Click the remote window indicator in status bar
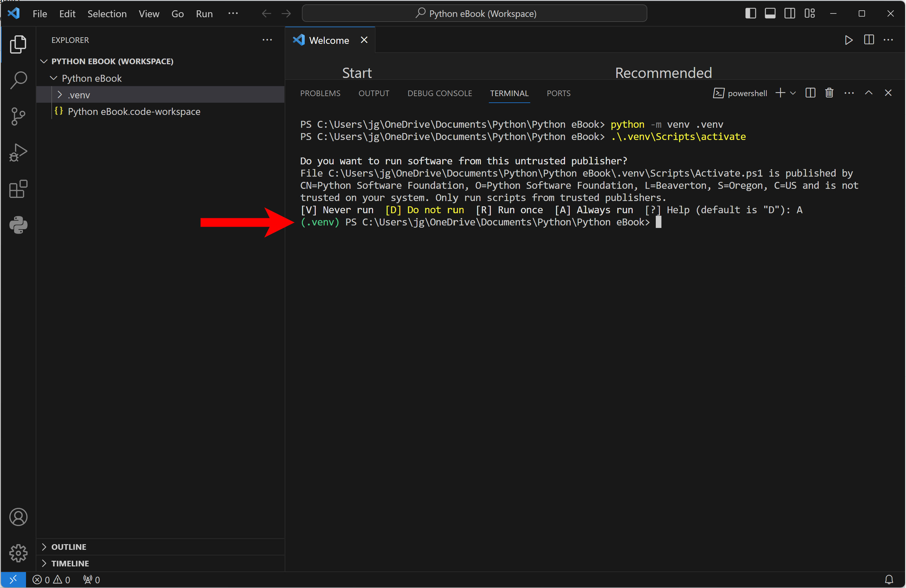Viewport: 906px width, 588px height. [x=13, y=579]
